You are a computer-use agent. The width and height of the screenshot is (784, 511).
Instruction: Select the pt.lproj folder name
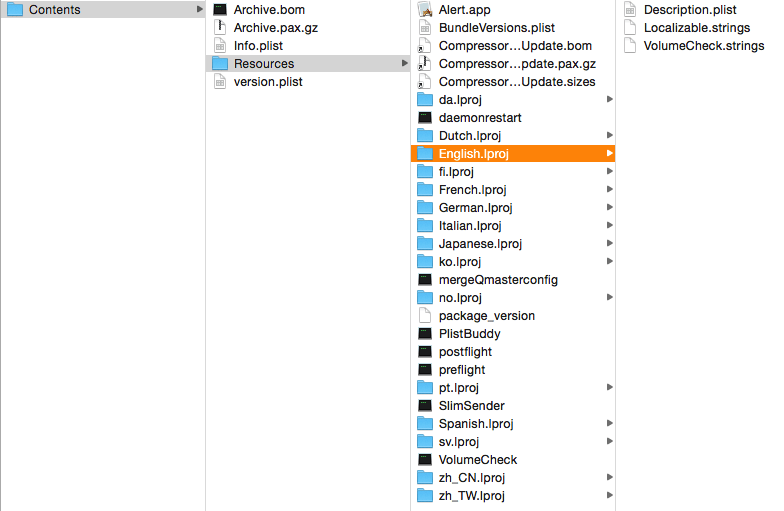coord(458,388)
